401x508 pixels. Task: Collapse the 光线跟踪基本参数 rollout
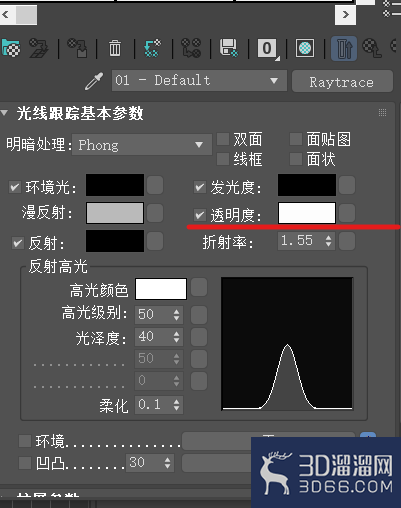click(4, 113)
